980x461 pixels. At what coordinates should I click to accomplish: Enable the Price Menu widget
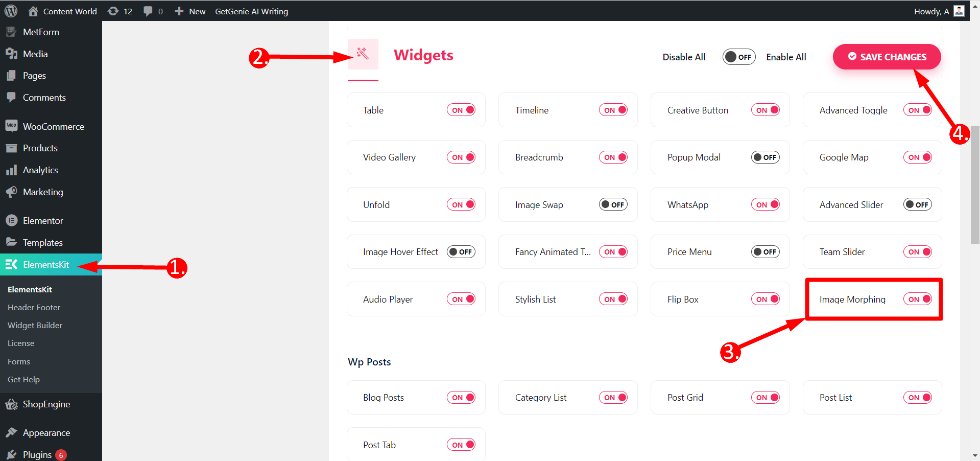point(766,251)
